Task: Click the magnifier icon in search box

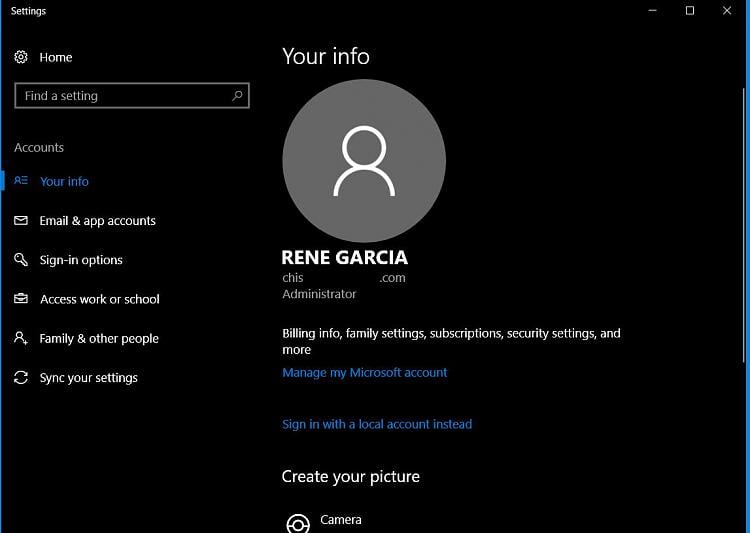Action: coord(237,96)
